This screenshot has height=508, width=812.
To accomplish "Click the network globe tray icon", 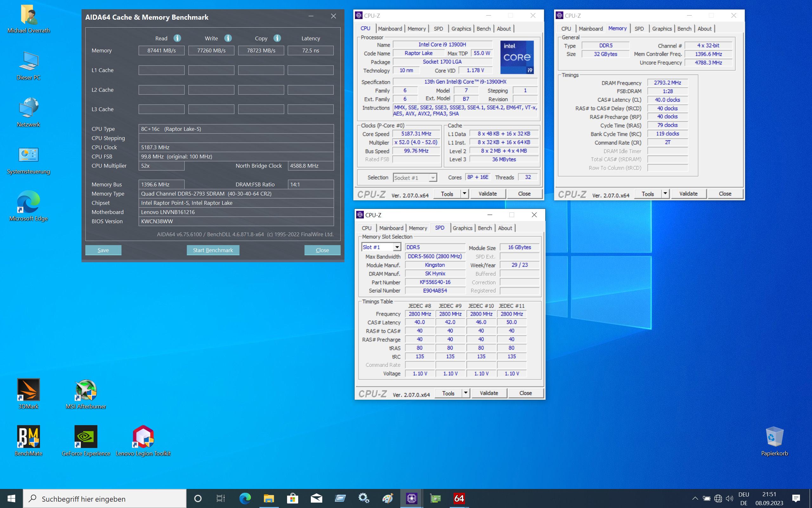I will click(x=718, y=498).
